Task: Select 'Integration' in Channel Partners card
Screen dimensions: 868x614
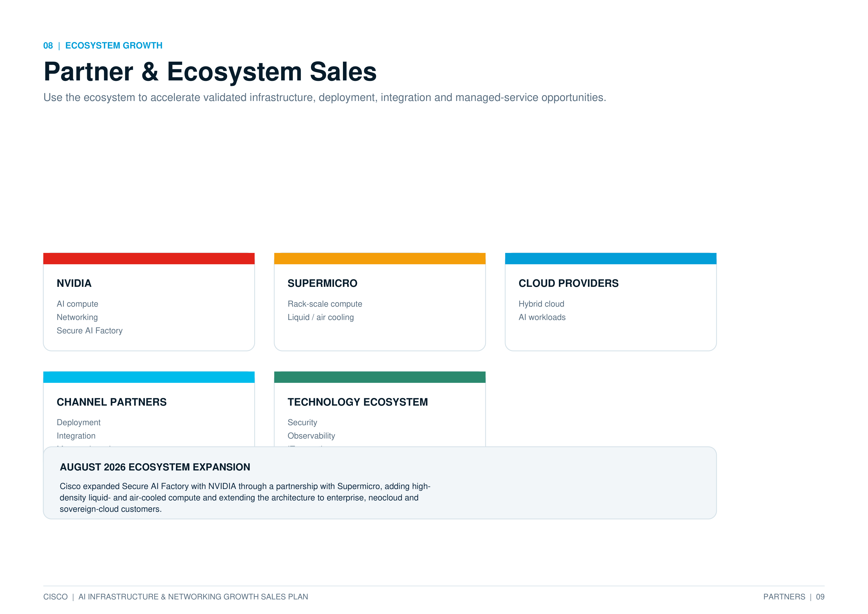Action: pos(76,436)
